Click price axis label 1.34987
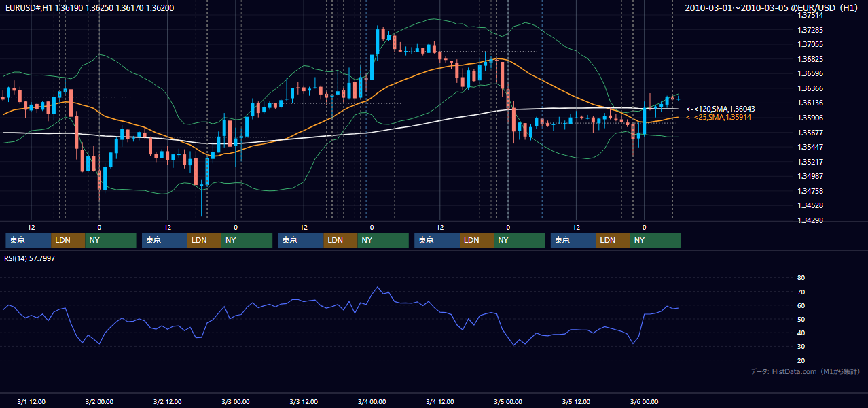 coord(810,177)
